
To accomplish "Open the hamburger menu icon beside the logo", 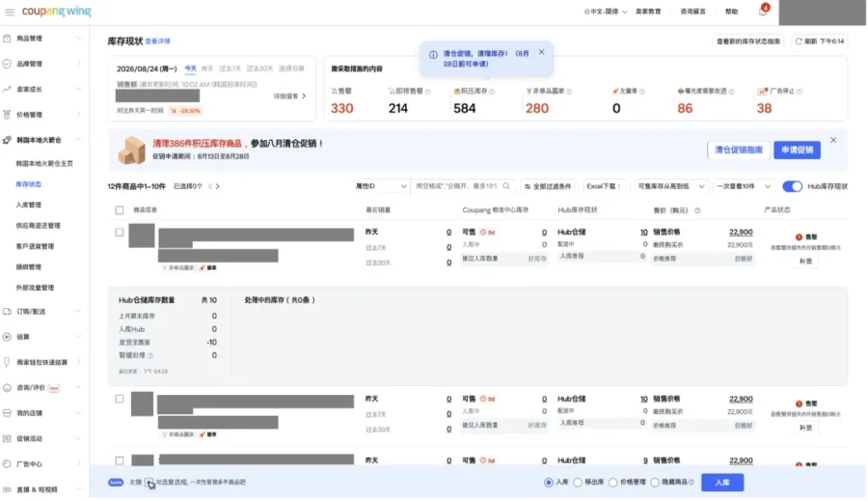I will pyautogui.click(x=10, y=12).
